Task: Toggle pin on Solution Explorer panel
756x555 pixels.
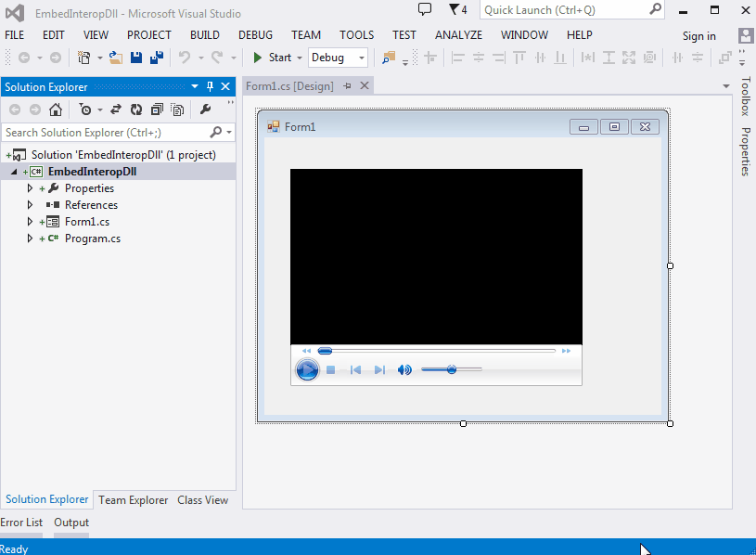Action: [210, 86]
